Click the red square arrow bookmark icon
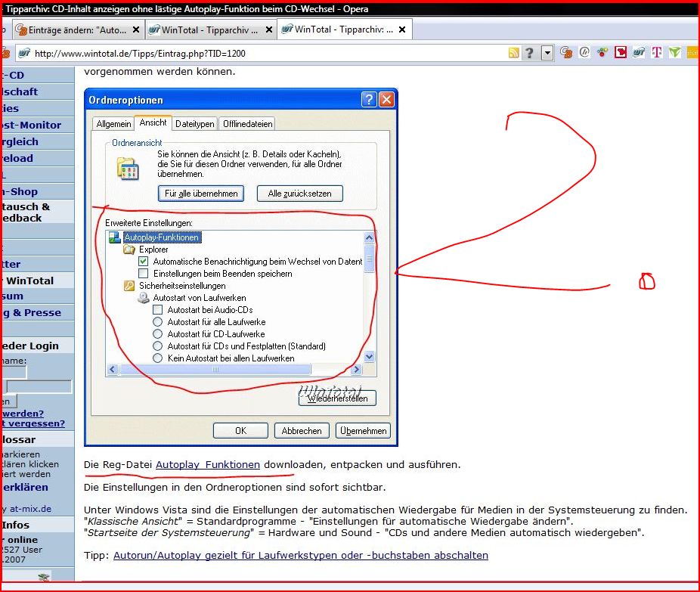This screenshot has height=592, width=700. (621, 53)
